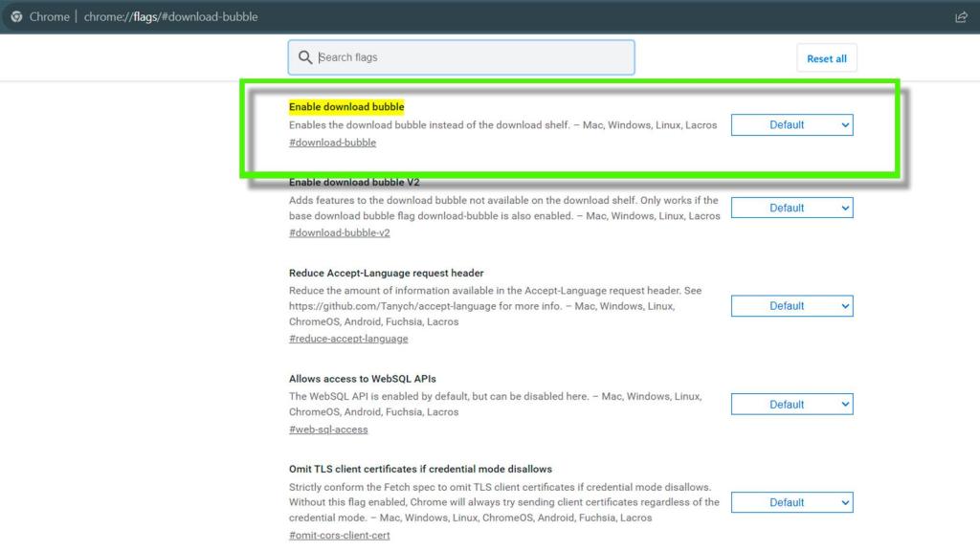This screenshot has height=551, width=980.
Task: Click the share icon in the address bar
Action: (961, 17)
